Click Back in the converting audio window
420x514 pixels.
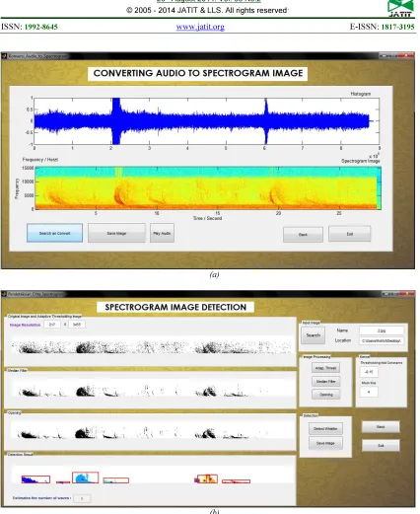coord(303,235)
